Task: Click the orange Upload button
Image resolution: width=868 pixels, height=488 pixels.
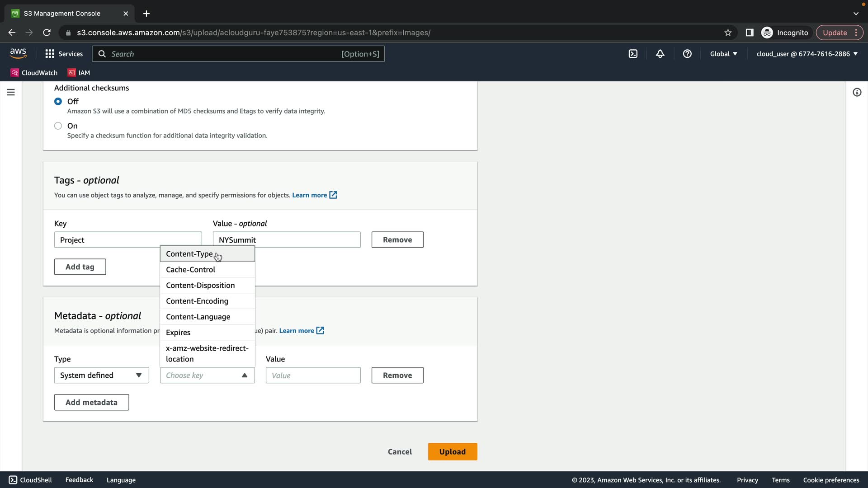Action: [452, 451]
